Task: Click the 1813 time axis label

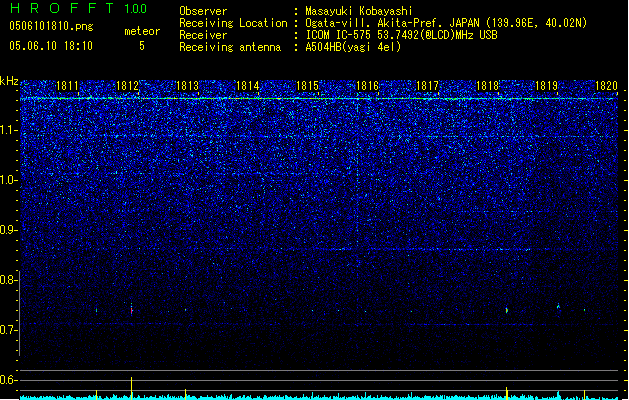Action: point(187,86)
